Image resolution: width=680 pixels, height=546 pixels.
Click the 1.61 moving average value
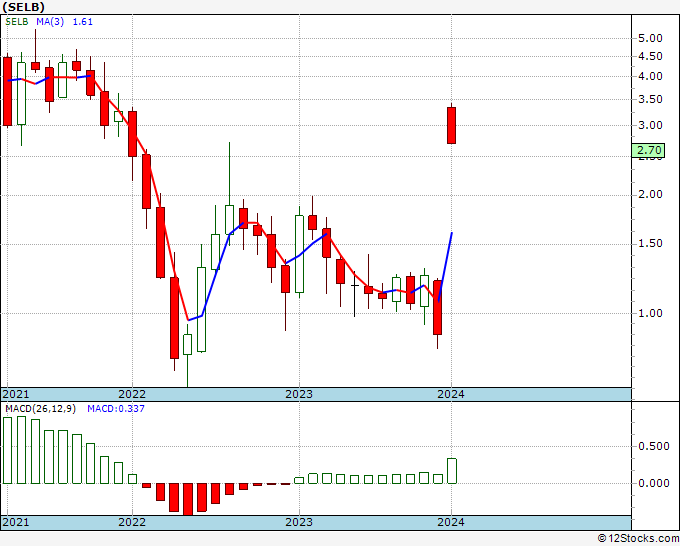click(82, 22)
